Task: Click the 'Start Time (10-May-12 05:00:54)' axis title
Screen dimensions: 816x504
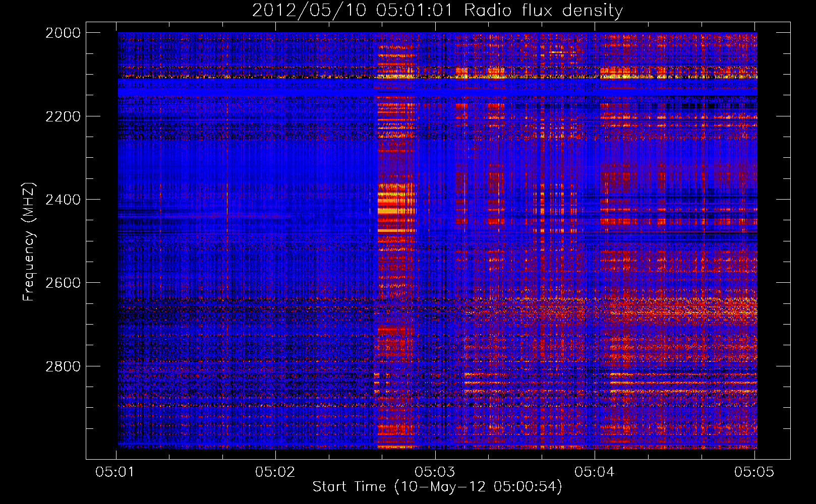Action: click(x=437, y=487)
